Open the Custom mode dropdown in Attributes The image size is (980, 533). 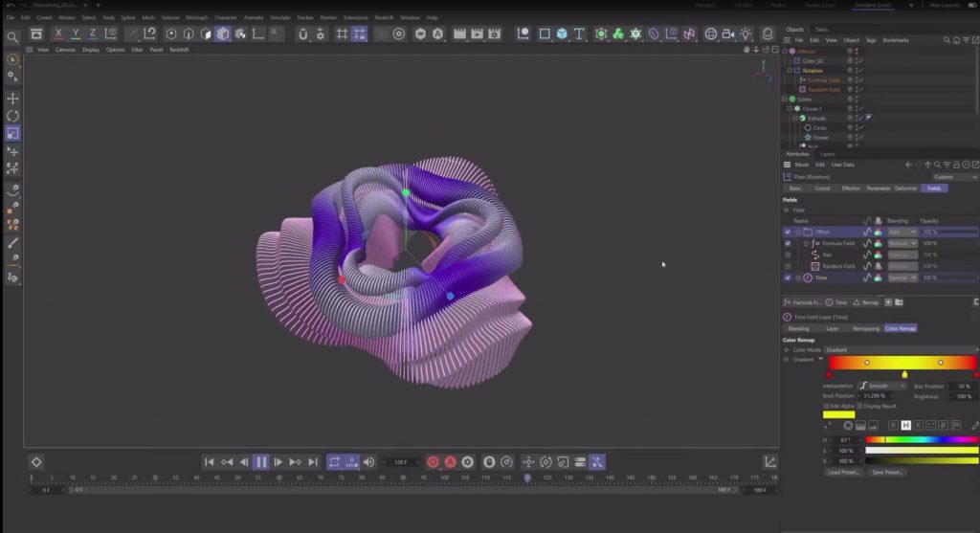click(x=954, y=177)
